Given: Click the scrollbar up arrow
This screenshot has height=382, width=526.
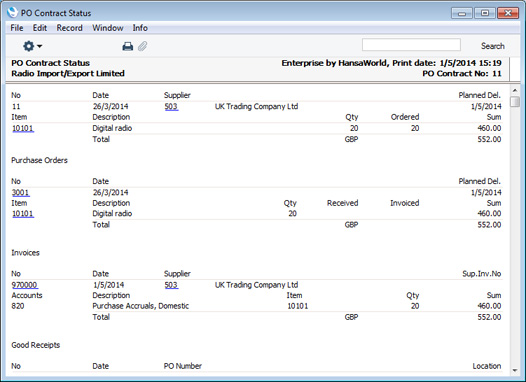Looking at the screenshot, I should pos(515,91).
